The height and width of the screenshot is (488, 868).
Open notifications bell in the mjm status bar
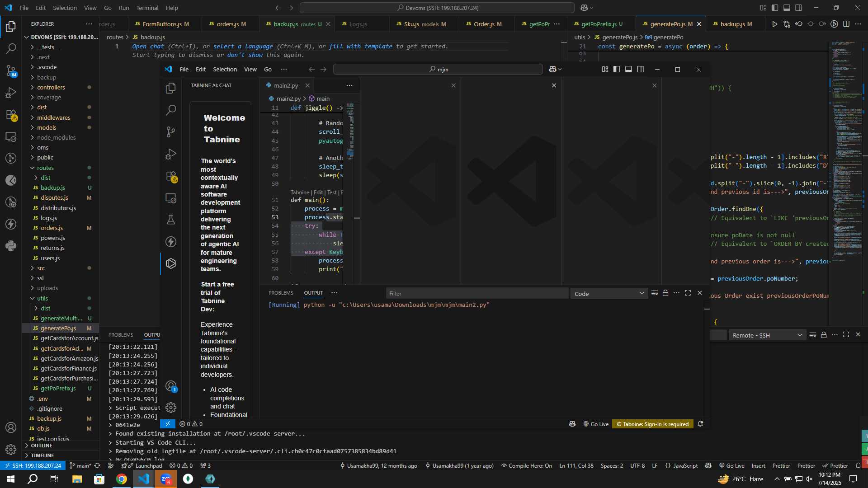click(x=700, y=424)
